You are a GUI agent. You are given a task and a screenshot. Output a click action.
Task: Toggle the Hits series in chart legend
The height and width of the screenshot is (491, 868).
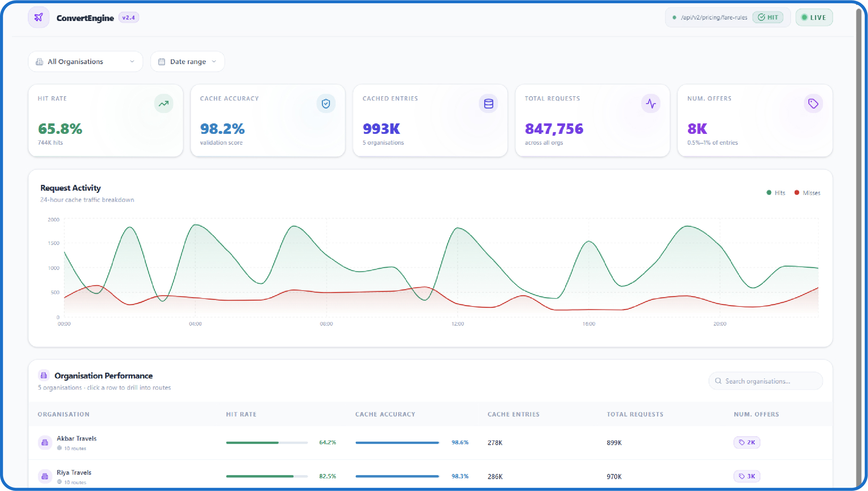pyautogui.click(x=776, y=193)
